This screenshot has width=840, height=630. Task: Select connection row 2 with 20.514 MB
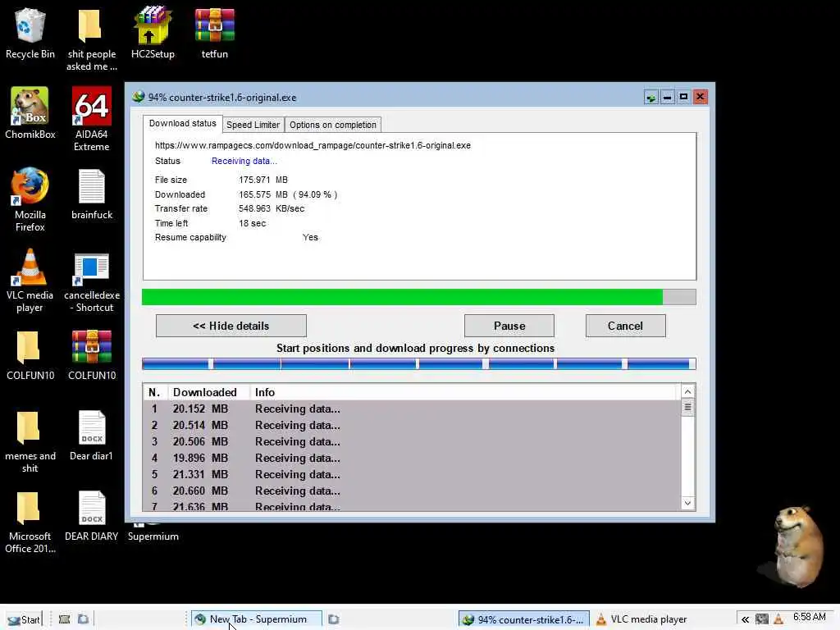[x=412, y=426]
